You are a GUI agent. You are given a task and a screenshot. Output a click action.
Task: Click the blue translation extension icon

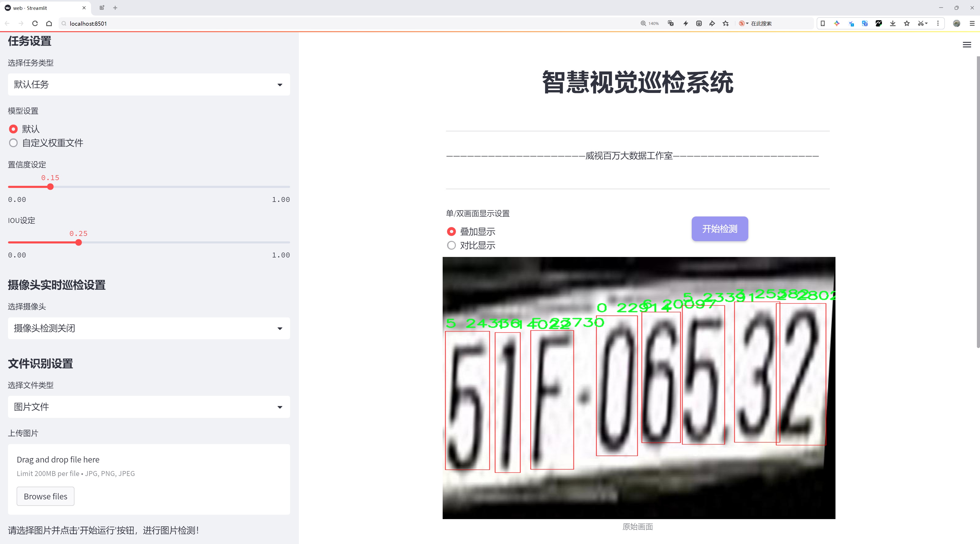pos(865,24)
